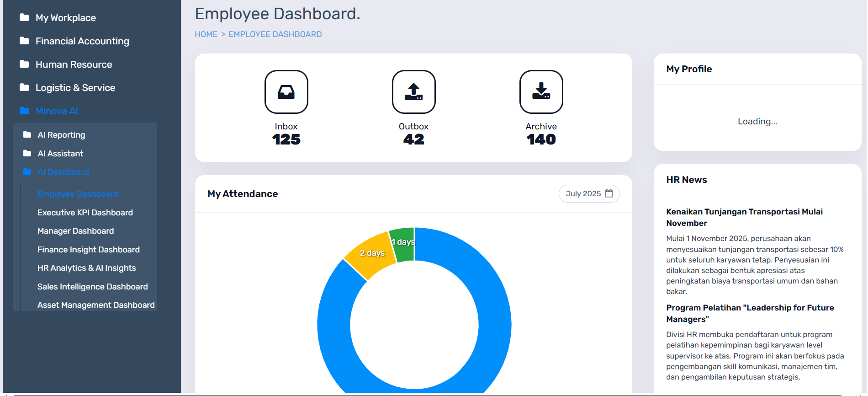This screenshot has height=396, width=868.
Task: Click the green 1 days chart segment
Action: pos(403,245)
